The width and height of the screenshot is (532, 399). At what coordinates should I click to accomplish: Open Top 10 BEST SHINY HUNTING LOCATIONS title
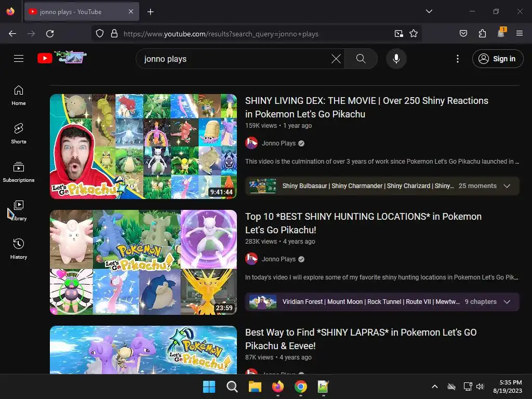tap(363, 223)
